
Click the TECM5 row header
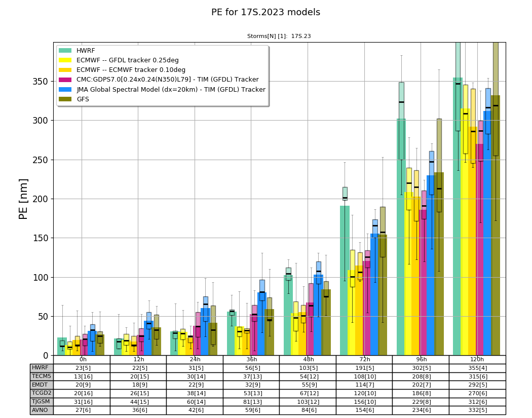point(42,376)
